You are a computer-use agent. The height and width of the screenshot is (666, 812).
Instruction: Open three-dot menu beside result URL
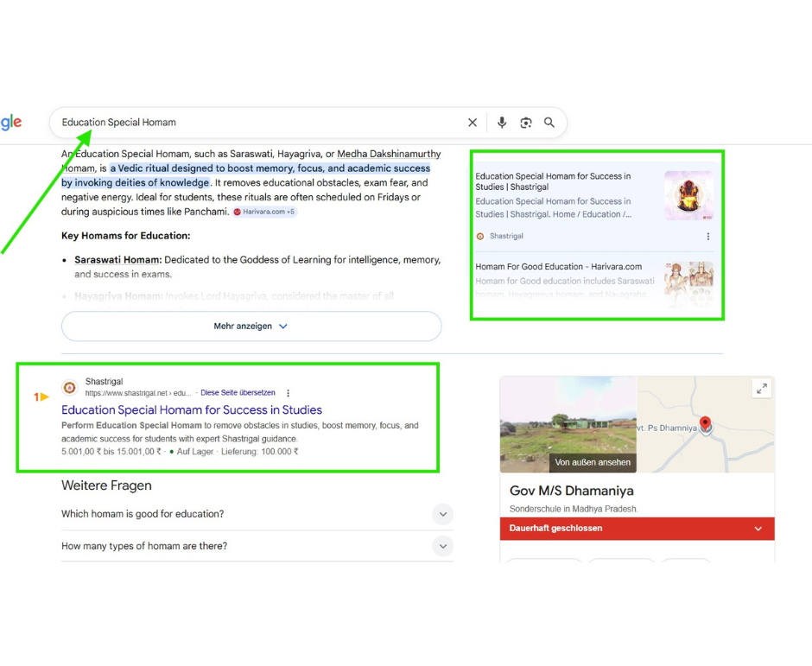(288, 393)
